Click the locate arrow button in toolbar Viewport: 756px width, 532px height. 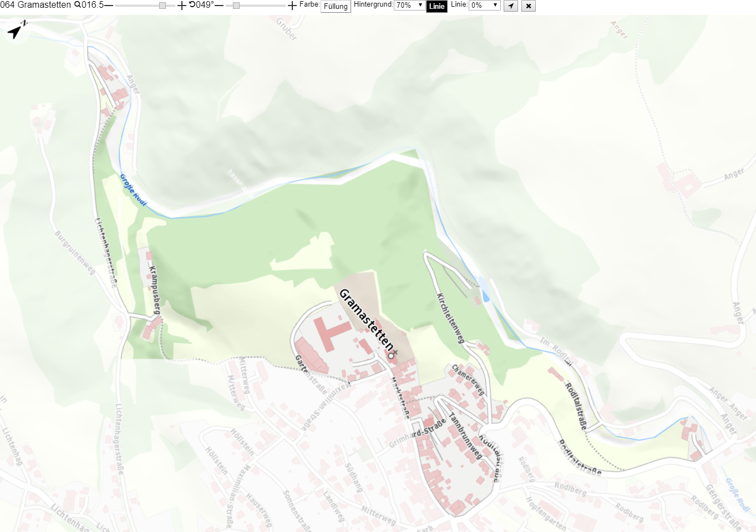(x=511, y=6)
